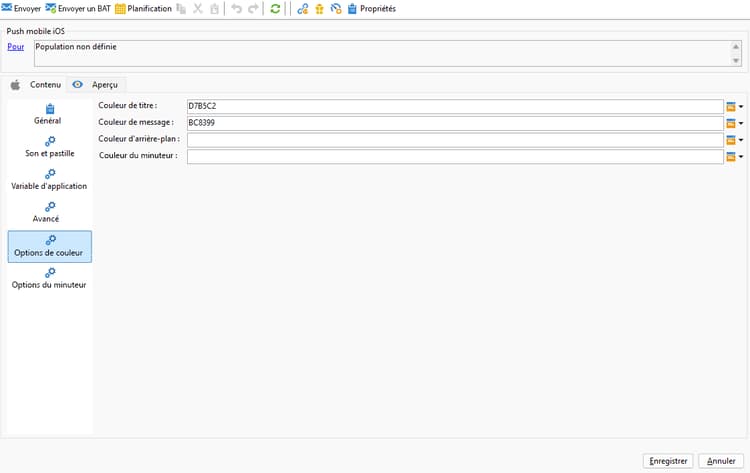Viewport: 750px width, 473px height.
Task: Click the tracking icon left of Propriétés
Action: click(x=336, y=9)
